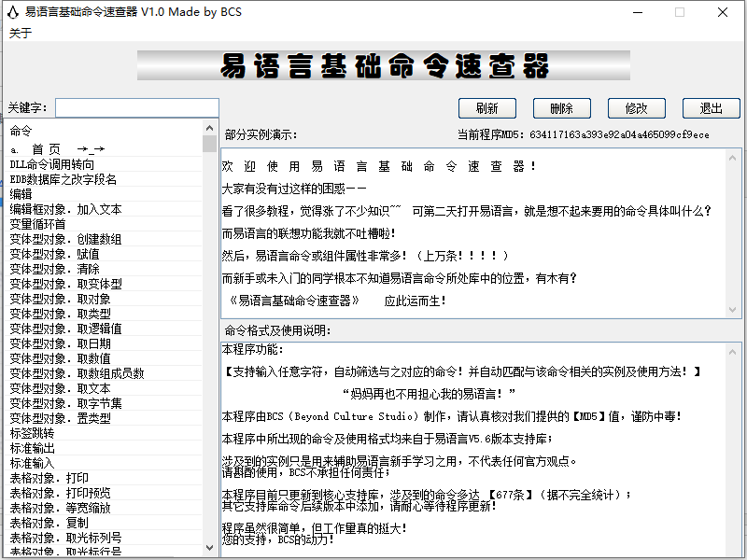Click the 易语言基础命令速查器 banner image

pos(385,66)
